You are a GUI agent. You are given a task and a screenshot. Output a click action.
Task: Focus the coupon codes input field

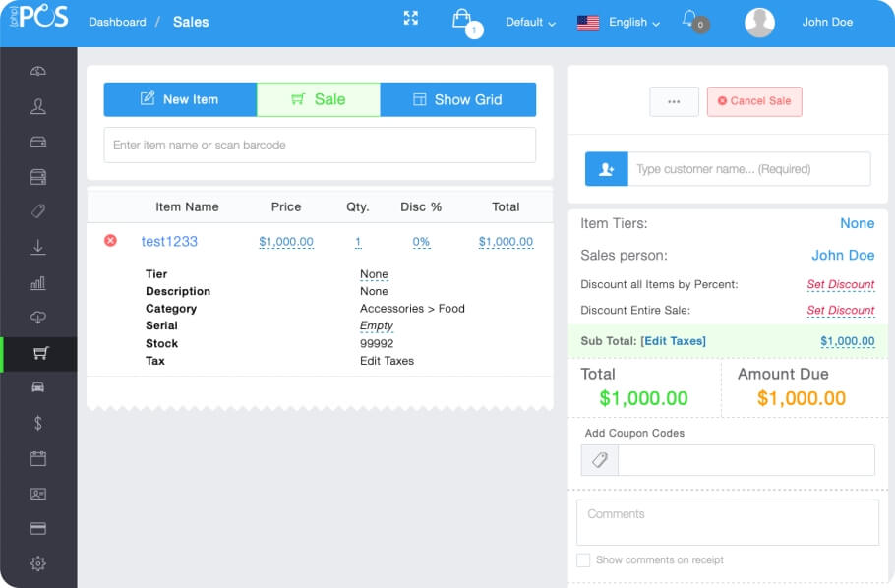coord(746,460)
